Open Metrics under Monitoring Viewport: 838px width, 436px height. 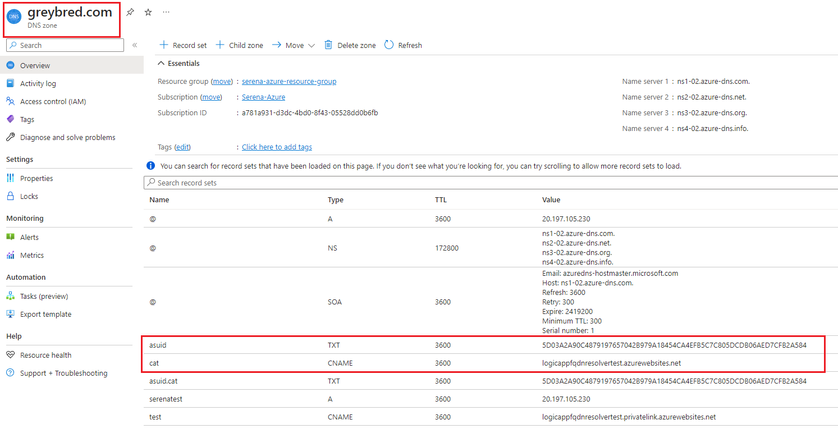32,255
